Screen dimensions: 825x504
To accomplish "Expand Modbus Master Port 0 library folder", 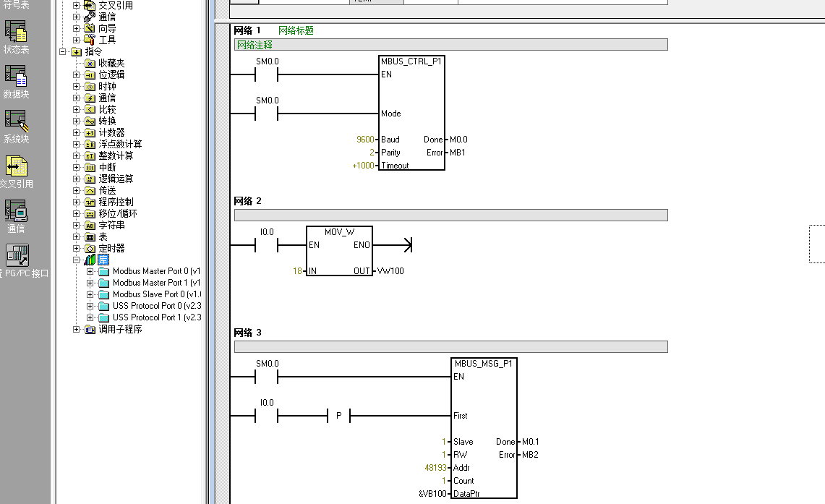I will coord(90,271).
